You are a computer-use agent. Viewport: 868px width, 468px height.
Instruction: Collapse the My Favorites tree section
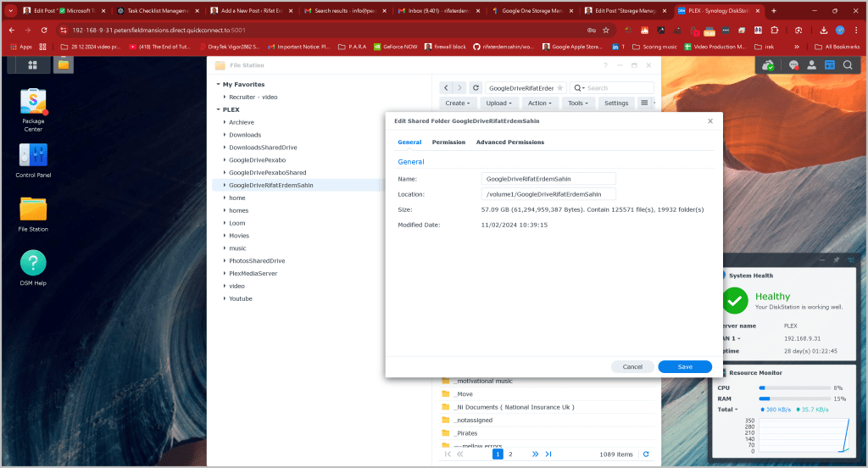[218, 84]
